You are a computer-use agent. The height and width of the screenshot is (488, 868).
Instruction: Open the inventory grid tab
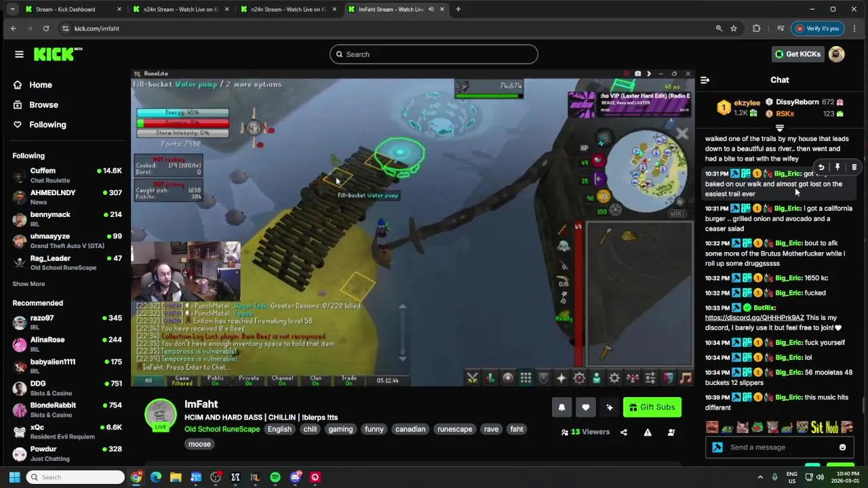pyautogui.click(x=526, y=378)
